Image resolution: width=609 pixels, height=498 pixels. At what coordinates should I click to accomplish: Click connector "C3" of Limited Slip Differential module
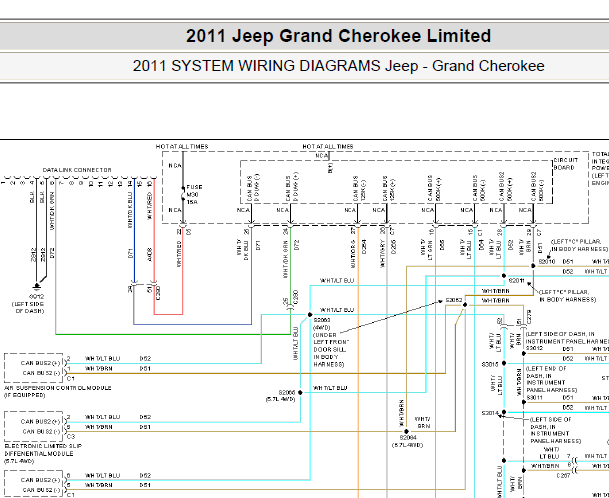(71, 437)
